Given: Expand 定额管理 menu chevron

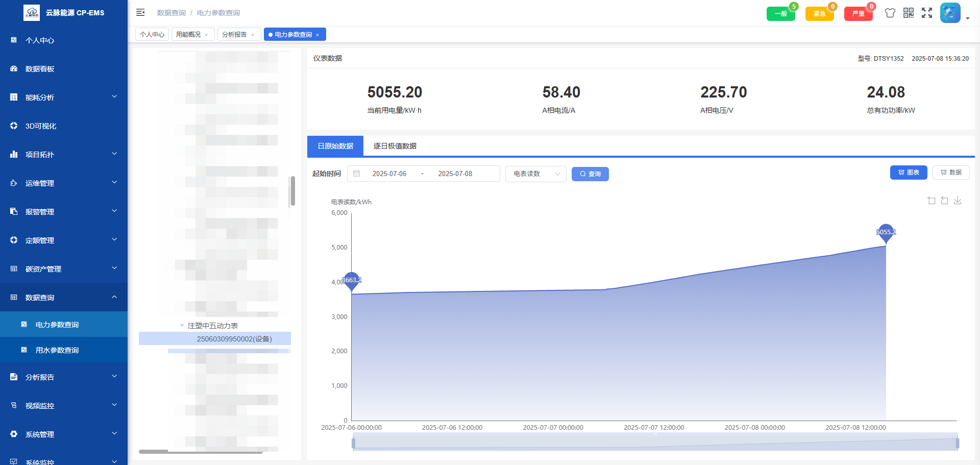Looking at the screenshot, I should (114, 239).
